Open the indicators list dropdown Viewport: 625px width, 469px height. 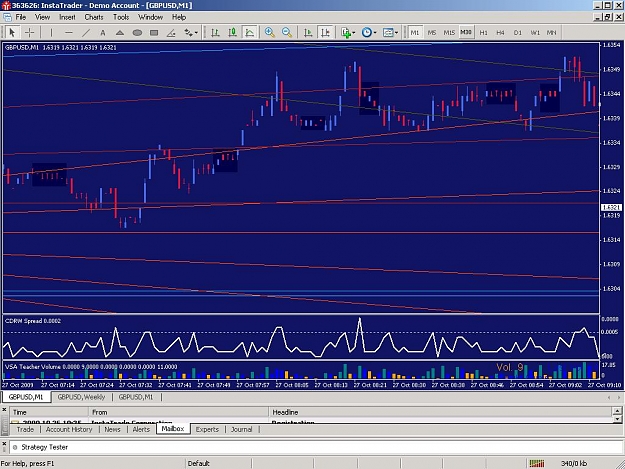(x=348, y=33)
